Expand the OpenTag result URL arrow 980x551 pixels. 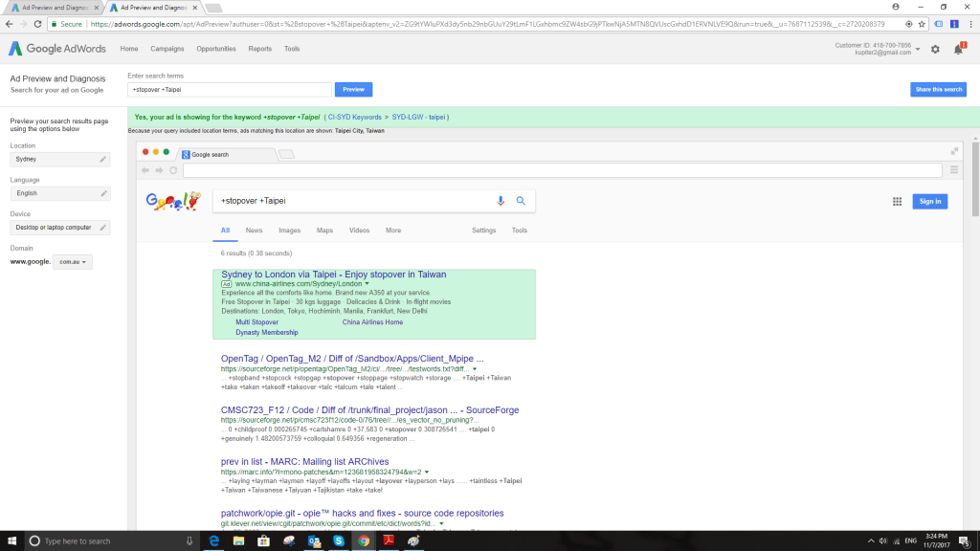coord(475,369)
